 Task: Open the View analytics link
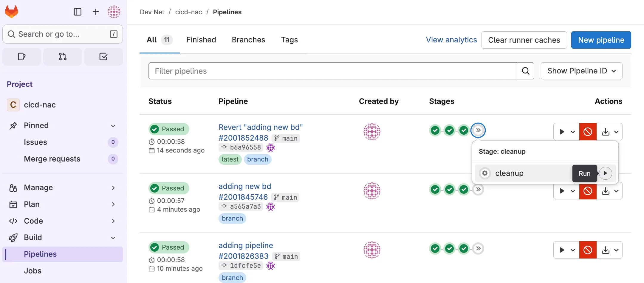[451, 40]
